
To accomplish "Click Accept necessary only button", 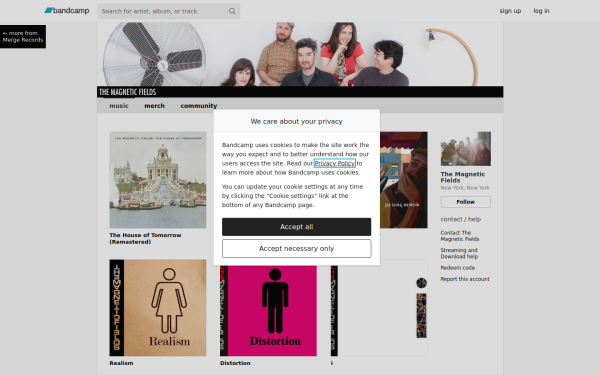I will pos(297,248).
